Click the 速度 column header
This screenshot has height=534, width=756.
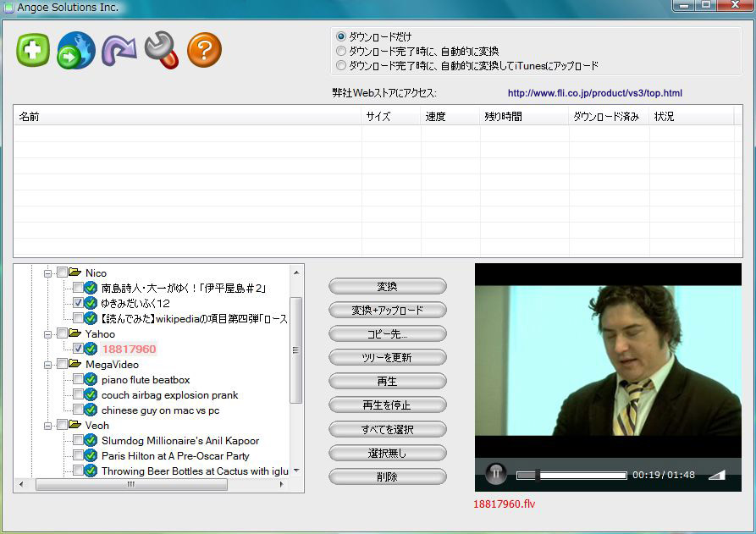point(450,116)
